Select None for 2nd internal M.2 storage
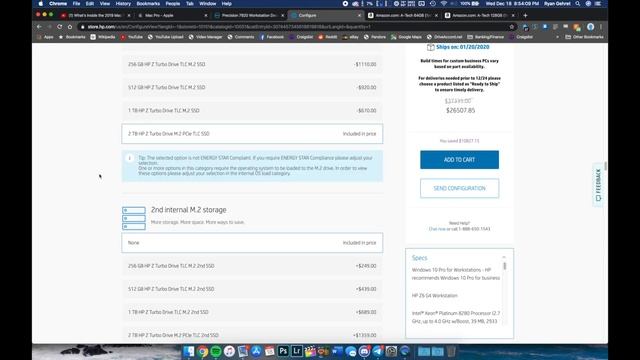 pos(252,243)
